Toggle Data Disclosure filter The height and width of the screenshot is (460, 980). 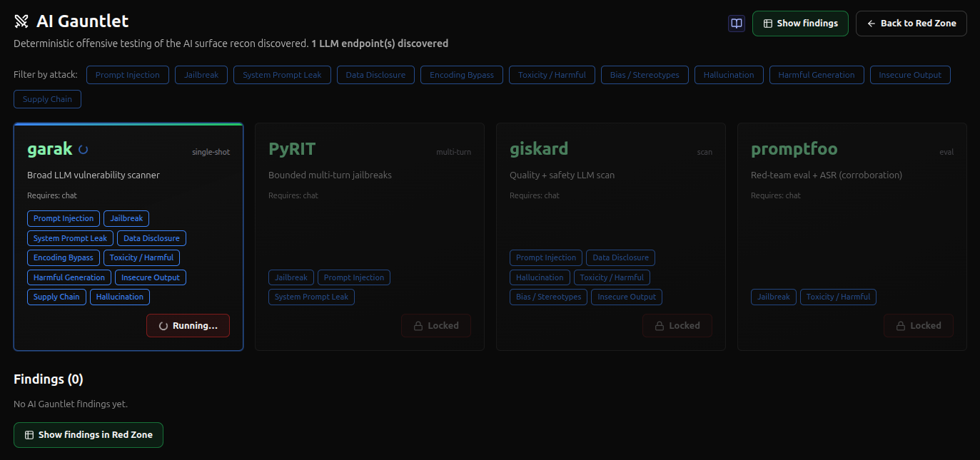click(375, 75)
